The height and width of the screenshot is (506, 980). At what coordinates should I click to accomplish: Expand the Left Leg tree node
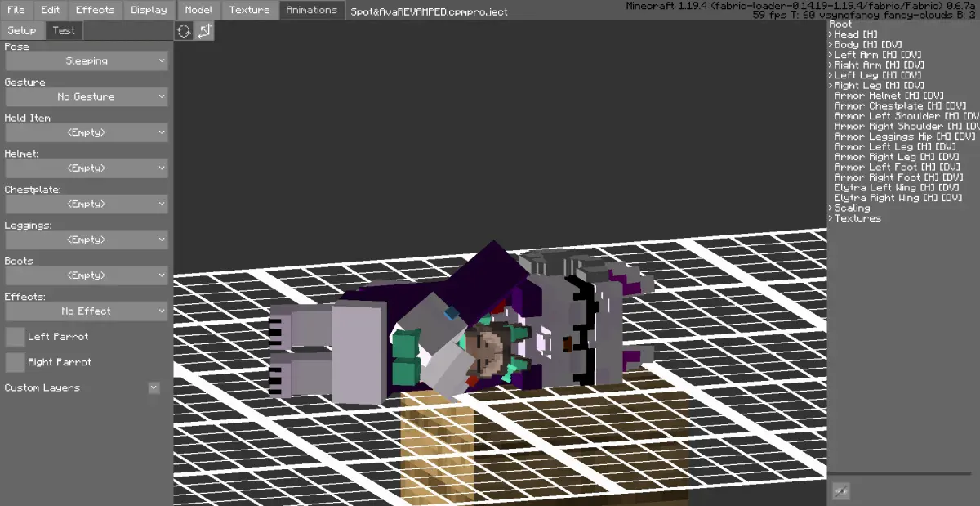coord(831,75)
